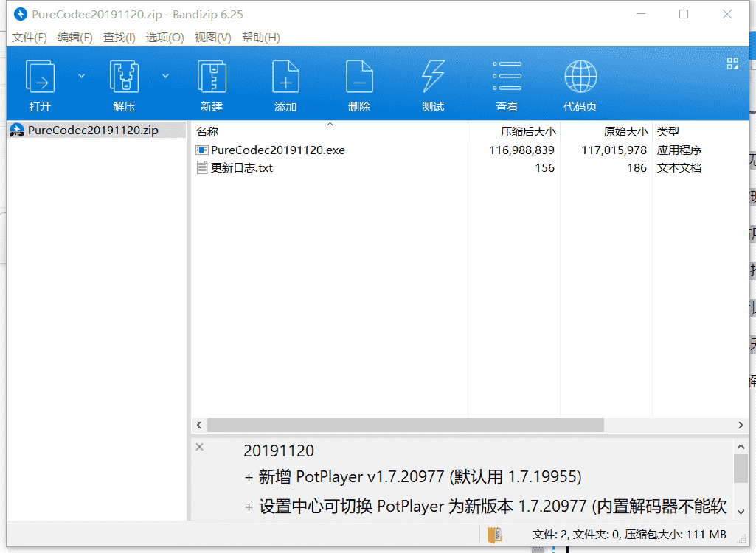Select the PureCodec20191120.exe file row
The height and width of the screenshot is (553, 756).
pyautogui.click(x=470, y=150)
